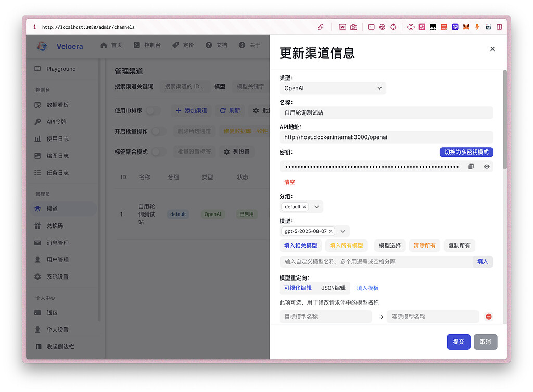The width and height of the screenshot is (533, 392).
Task: Click 切换为多密钥模式 button
Action: [466, 152]
